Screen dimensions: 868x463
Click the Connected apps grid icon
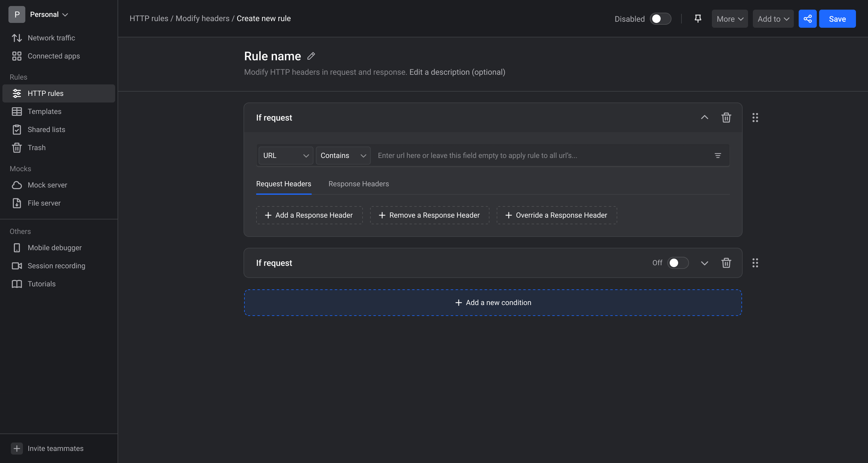[x=17, y=56]
